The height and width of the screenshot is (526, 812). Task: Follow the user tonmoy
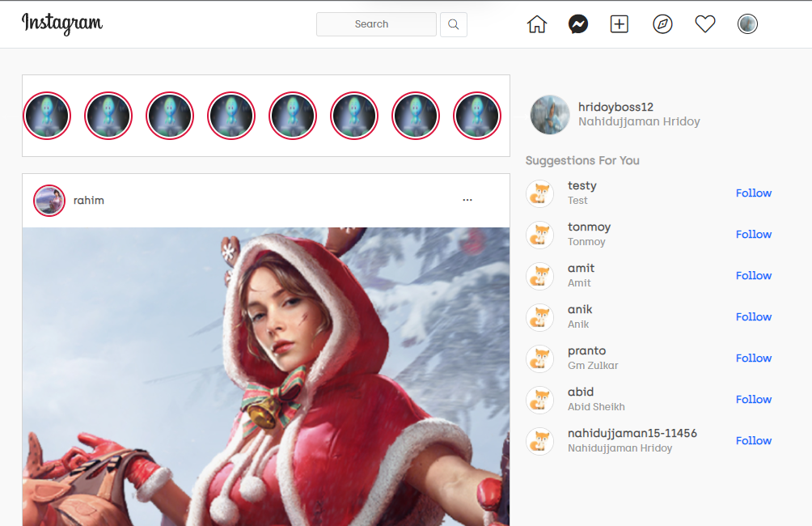[753, 235]
